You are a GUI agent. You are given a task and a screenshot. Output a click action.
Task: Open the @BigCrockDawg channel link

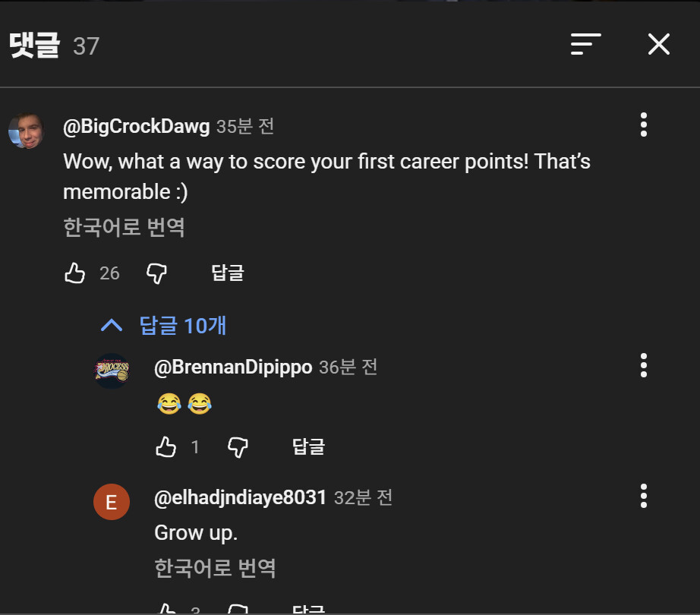click(x=137, y=127)
